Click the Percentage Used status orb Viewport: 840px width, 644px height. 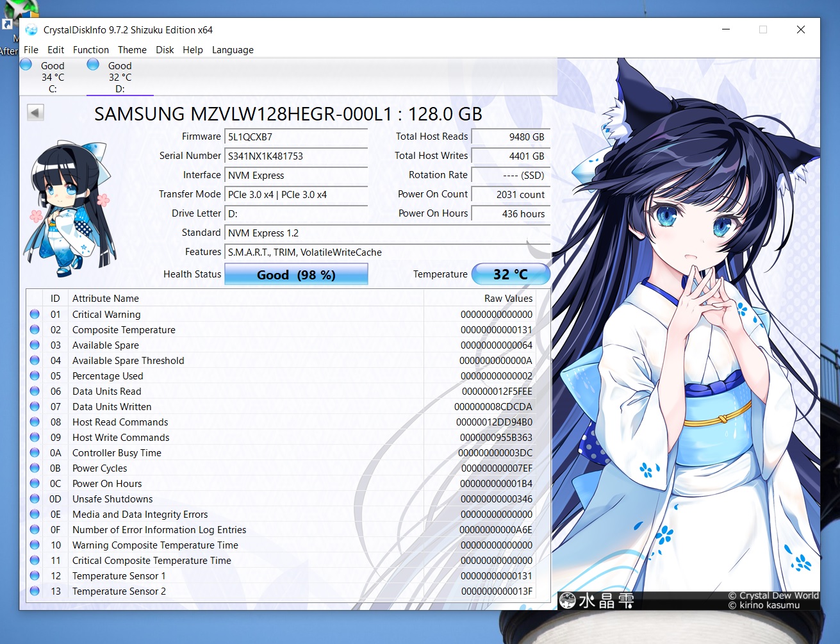coord(35,376)
